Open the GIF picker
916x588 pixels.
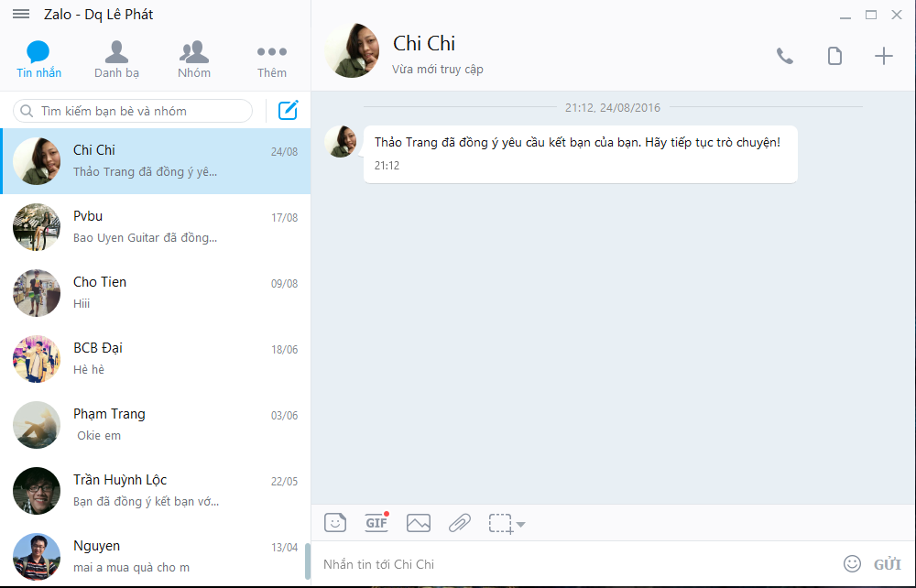click(x=376, y=522)
